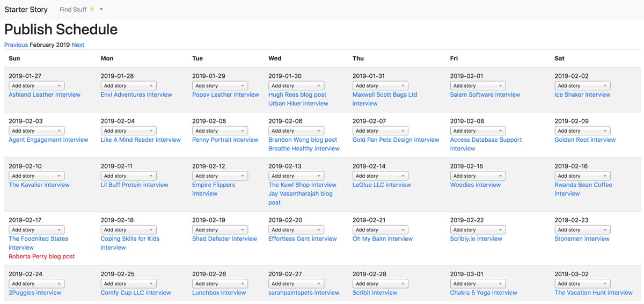Open The Kavalier interview

click(x=39, y=185)
